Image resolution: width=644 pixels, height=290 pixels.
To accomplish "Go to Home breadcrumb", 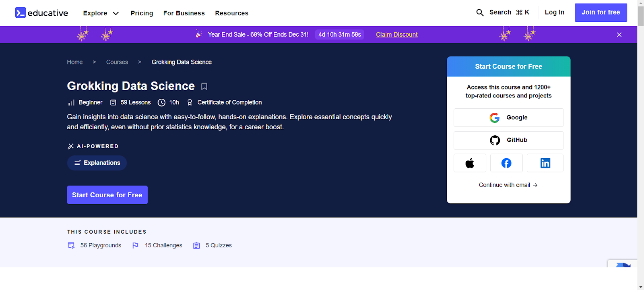I will click(x=75, y=62).
